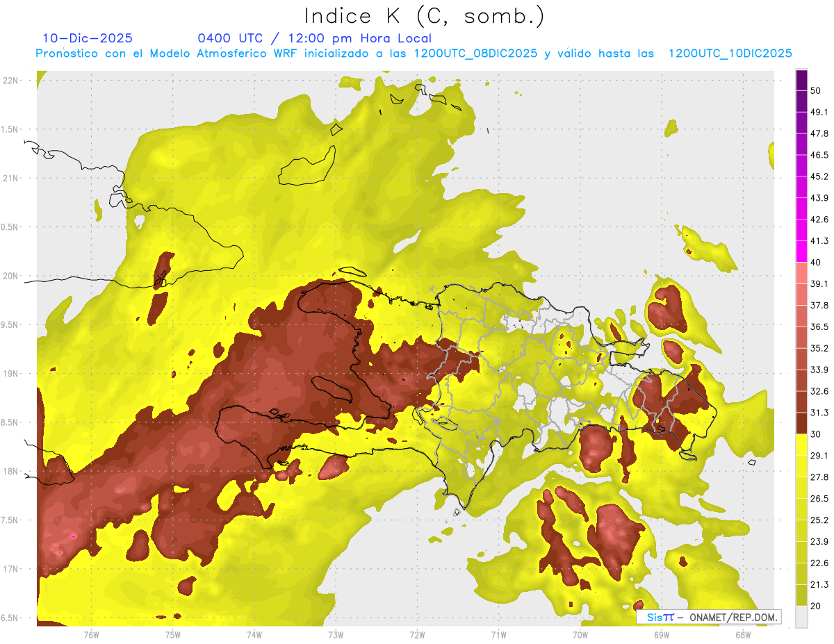Click legend value "36.5"
The width and height of the screenshot is (834, 644).
pyautogui.click(x=819, y=327)
